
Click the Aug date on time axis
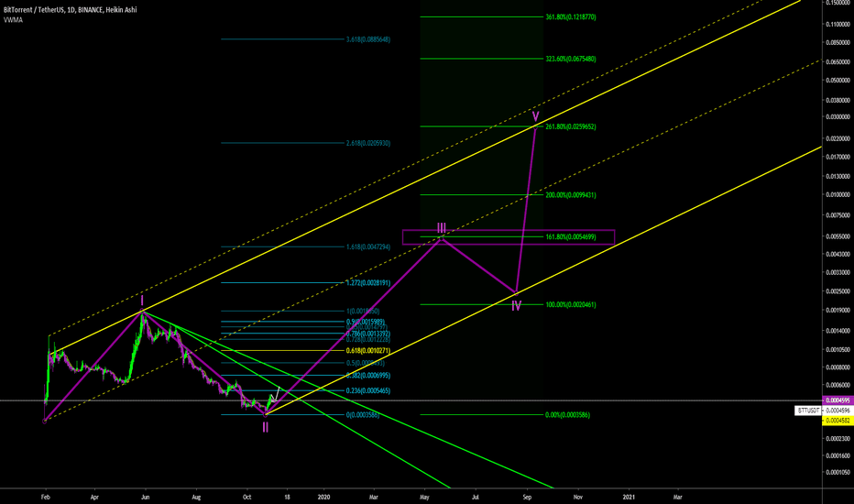coord(197,497)
